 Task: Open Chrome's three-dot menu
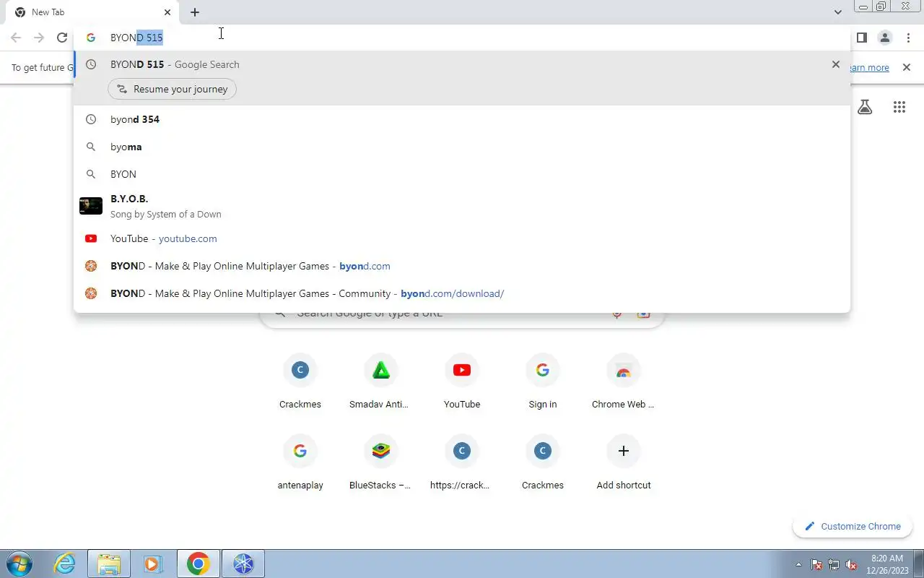[x=908, y=38]
